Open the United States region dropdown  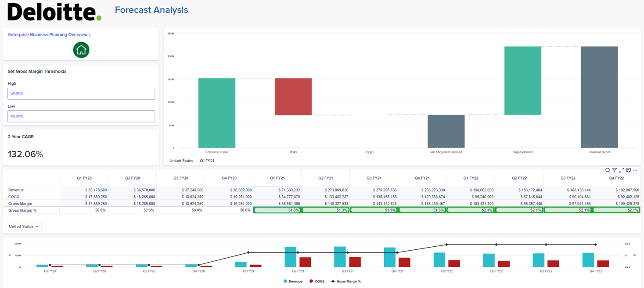(x=23, y=226)
